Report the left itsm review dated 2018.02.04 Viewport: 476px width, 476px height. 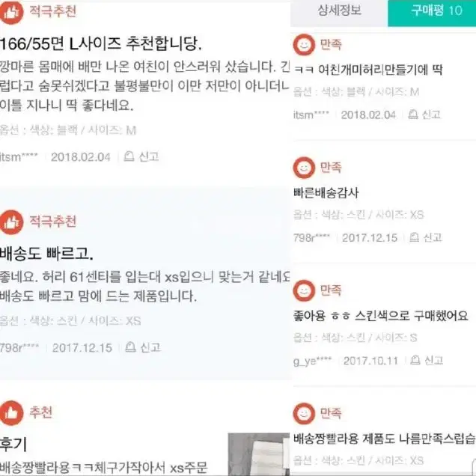click(141, 156)
